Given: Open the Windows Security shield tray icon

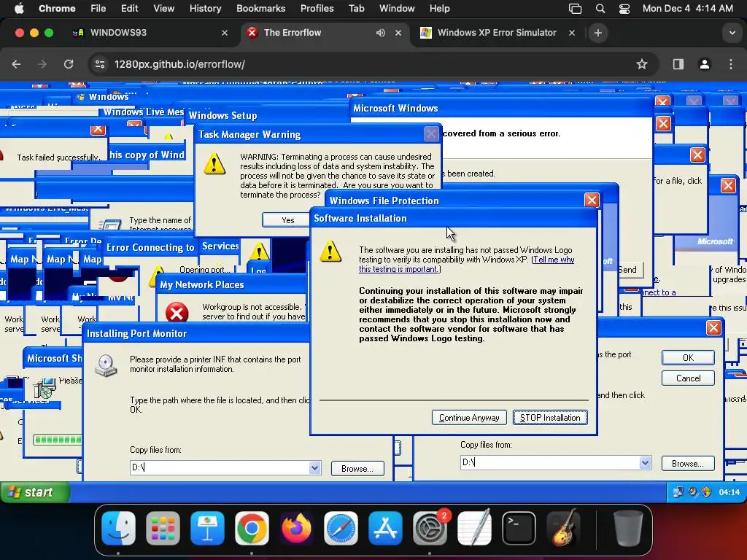Looking at the screenshot, I should (x=706, y=492).
